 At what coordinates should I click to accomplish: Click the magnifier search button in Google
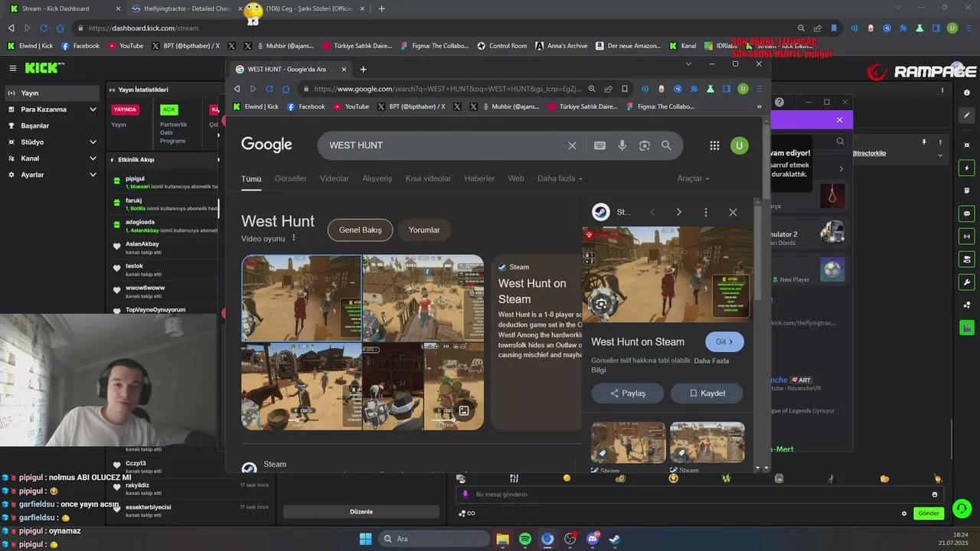click(666, 145)
